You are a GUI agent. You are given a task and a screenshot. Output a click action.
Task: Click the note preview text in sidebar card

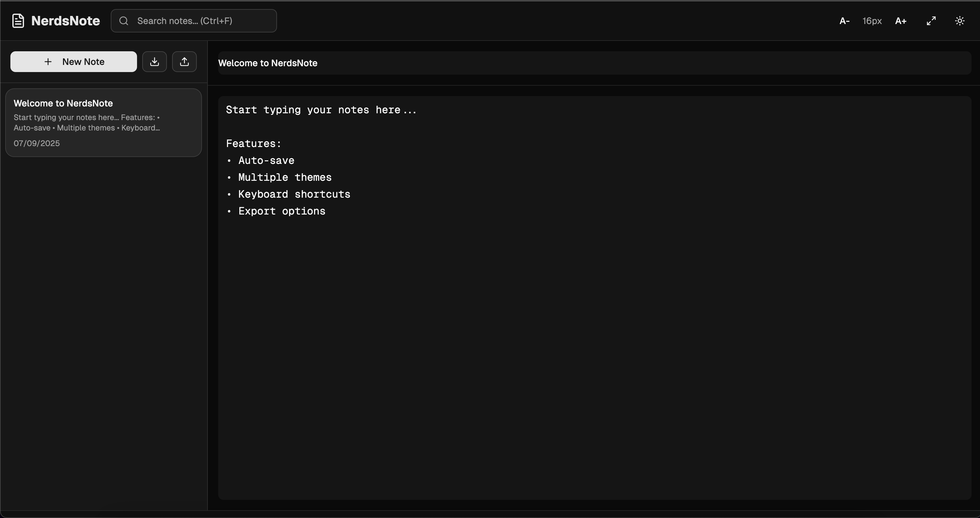[x=87, y=122]
